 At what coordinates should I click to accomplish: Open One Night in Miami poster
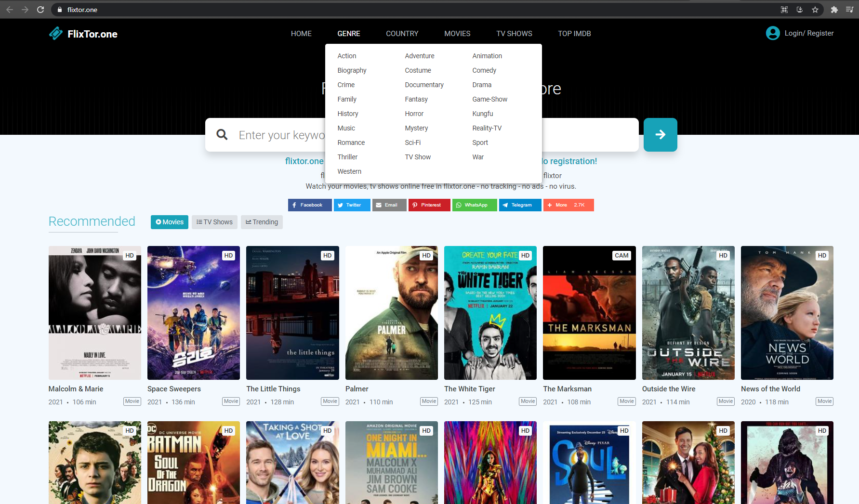point(392,463)
